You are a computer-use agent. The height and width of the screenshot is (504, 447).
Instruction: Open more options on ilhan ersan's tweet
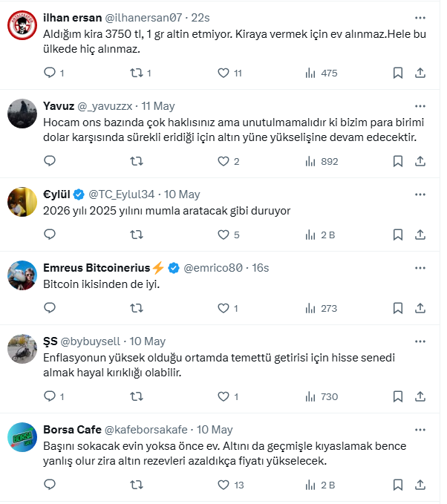(420, 16)
